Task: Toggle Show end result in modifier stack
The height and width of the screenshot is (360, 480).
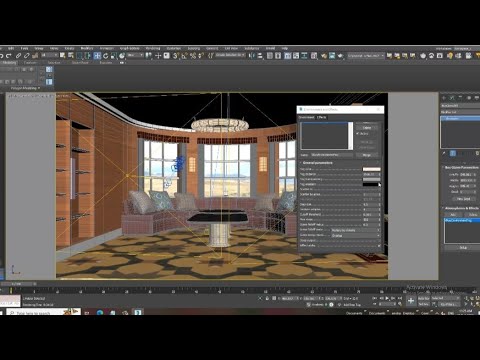Action: pos(453,153)
